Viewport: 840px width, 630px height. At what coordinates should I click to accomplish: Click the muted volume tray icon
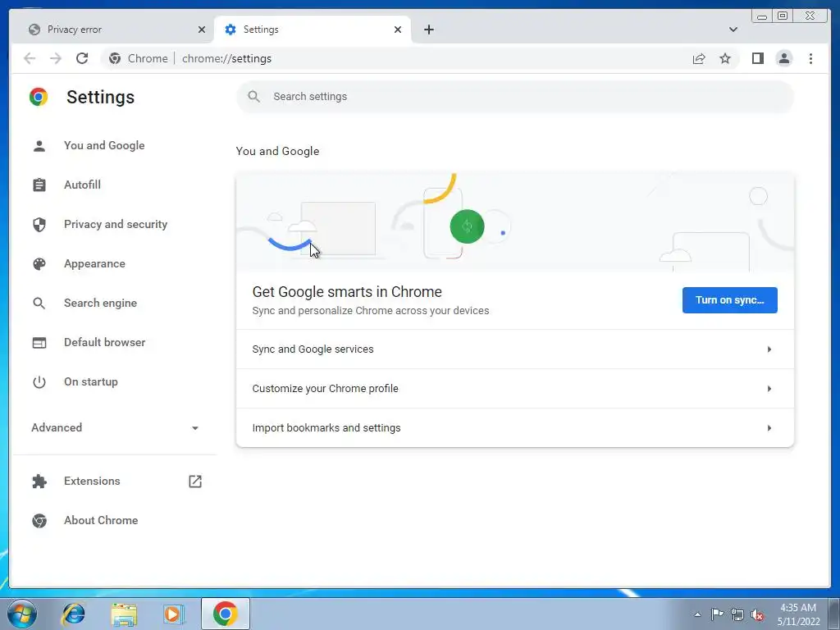(x=757, y=614)
